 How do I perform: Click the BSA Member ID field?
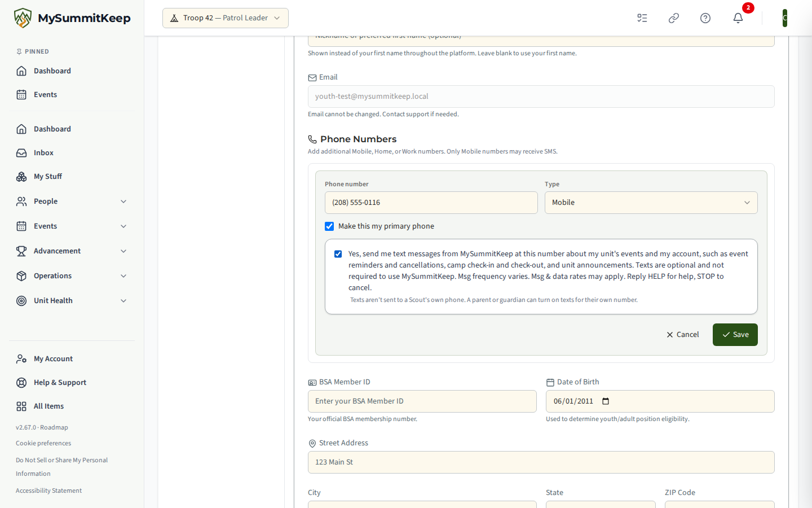[x=422, y=401]
